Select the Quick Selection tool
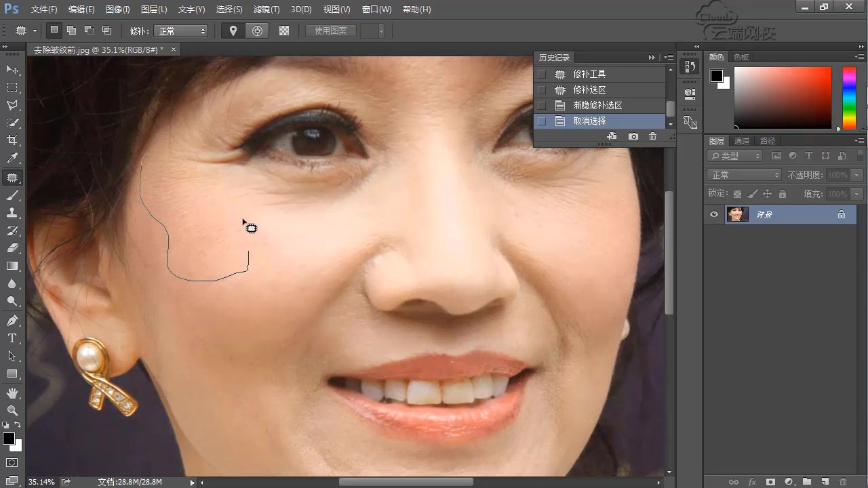The image size is (868, 488). [12, 123]
